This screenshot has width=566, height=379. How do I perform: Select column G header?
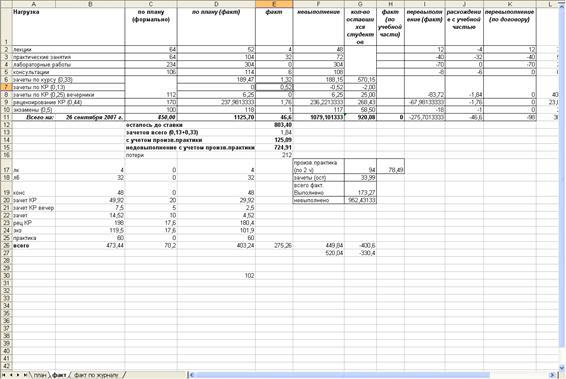click(360, 4)
